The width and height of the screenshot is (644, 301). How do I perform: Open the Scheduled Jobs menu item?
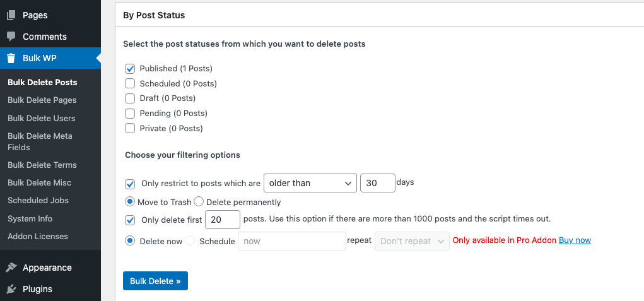point(38,200)
